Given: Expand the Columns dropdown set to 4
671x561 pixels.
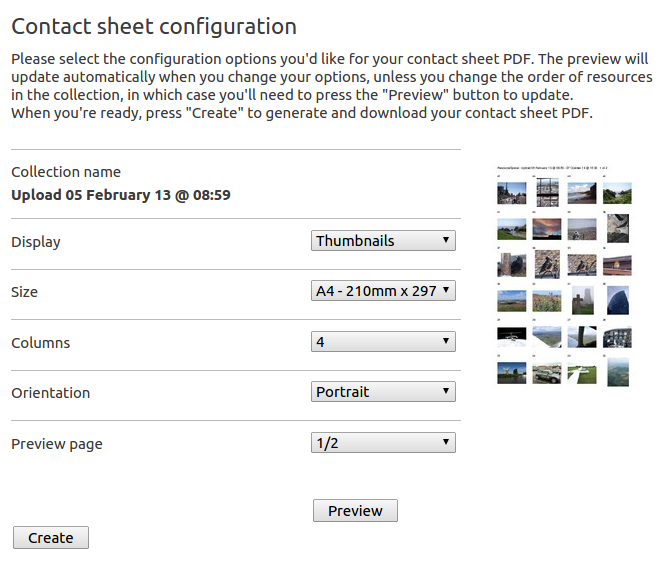Looking at the screenshot, I should point(383,341).
